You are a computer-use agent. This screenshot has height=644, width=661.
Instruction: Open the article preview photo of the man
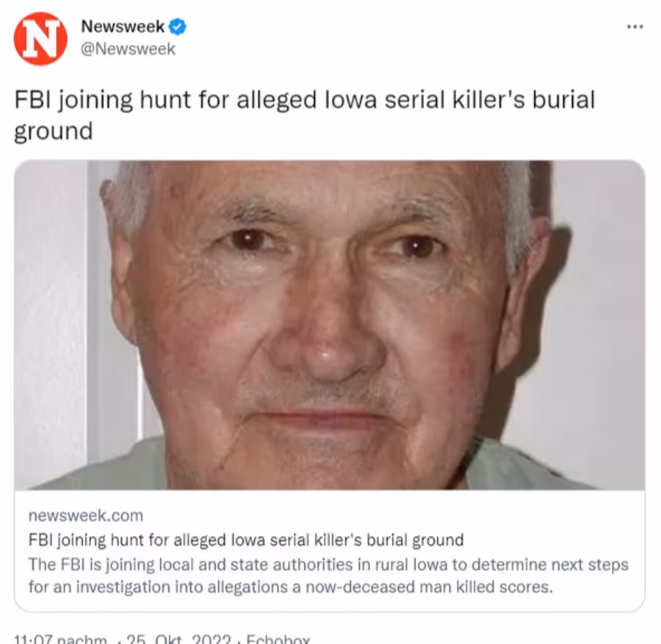click(x=330, y=325)
